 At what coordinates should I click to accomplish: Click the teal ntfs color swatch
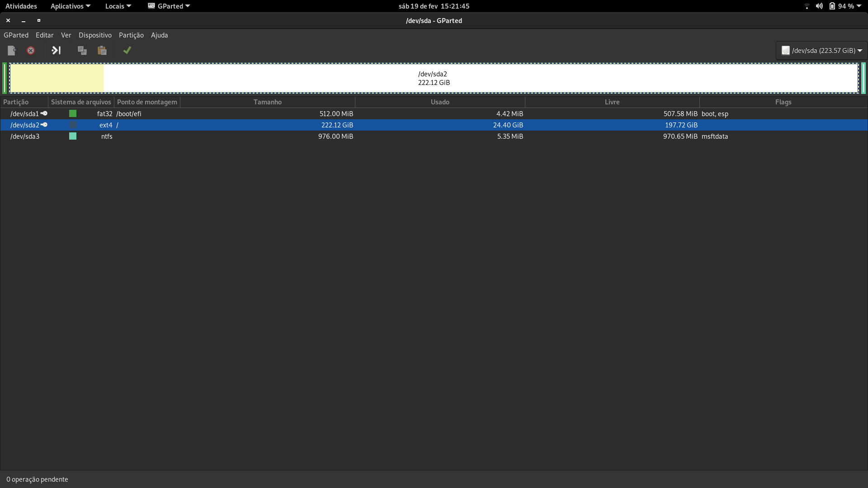73,136
